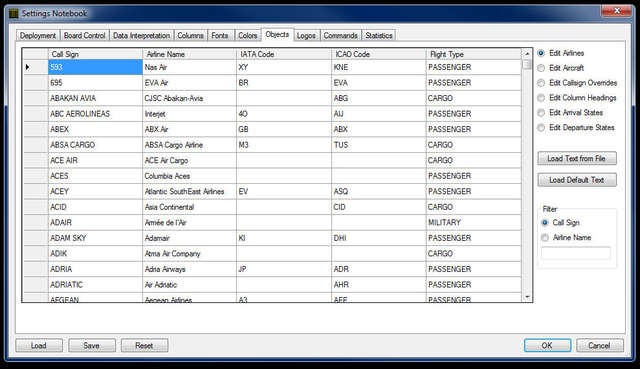Click scrollbar down arrow in airline grid
Image resolution: width=640 pixels, height=369 pixels.
click(x=527, y=297)
